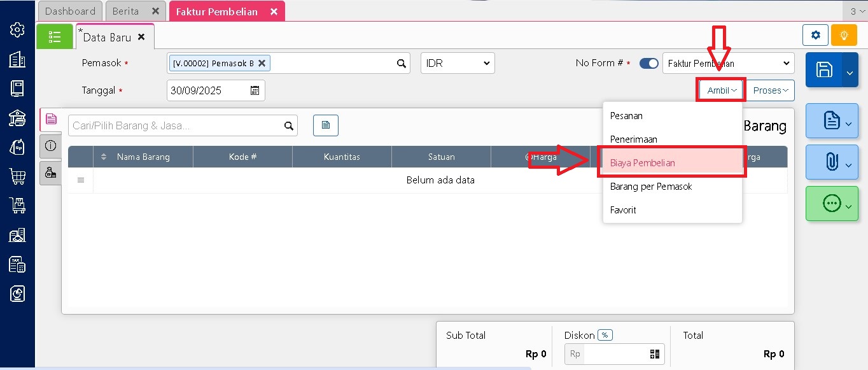Open the green list view icon
868x370 pixels.
[55, 37]
